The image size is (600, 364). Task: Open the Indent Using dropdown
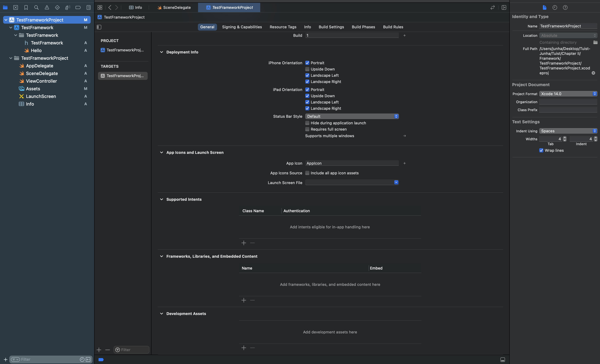click(568, 131)
